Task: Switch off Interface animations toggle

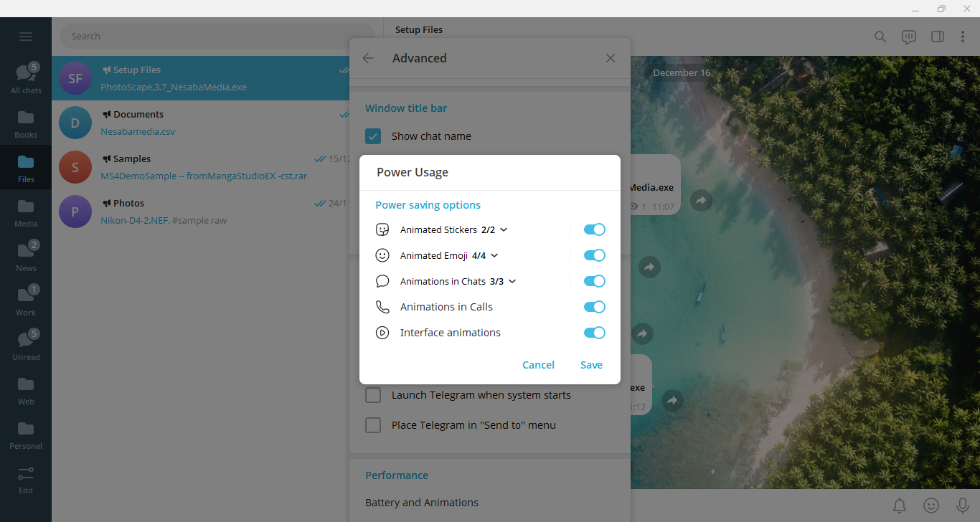Action: [594, 333]
